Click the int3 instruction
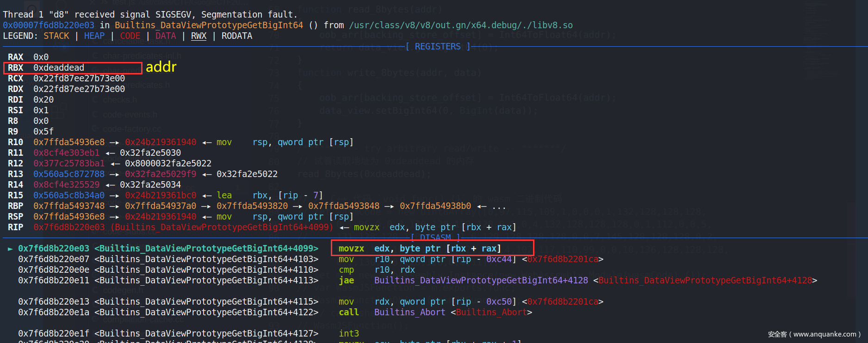Viewport: 868px width, 343px height. (x=349, y=334)
